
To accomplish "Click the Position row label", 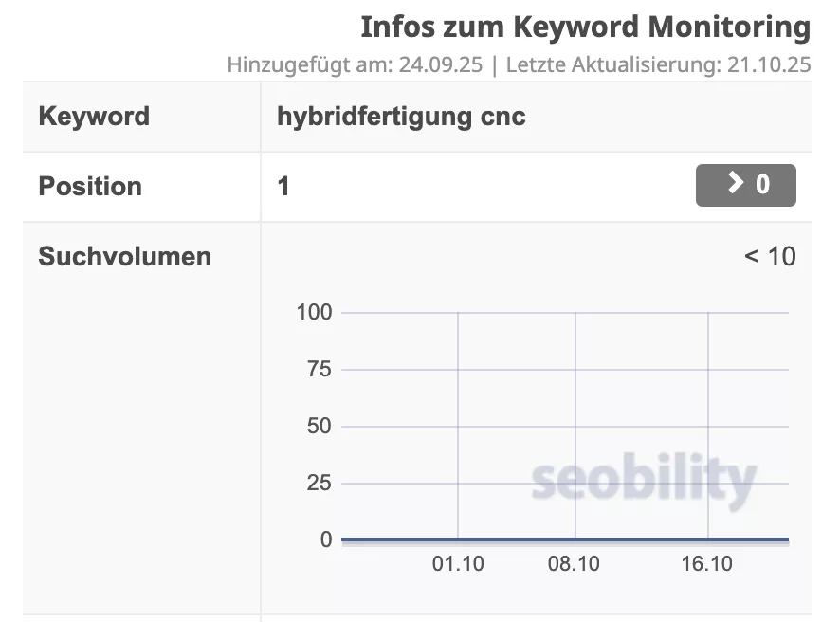I will pyautogui.click(x=90, y=186).
